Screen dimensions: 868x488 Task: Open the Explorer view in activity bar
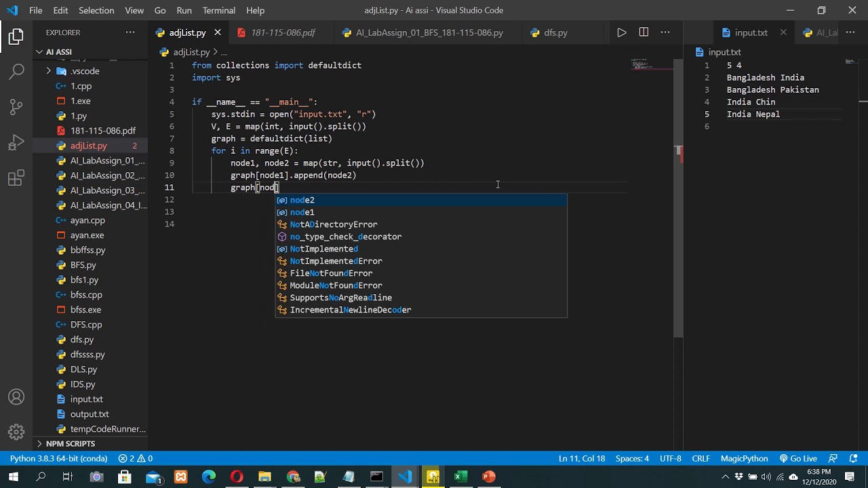[x=16, y=37]
